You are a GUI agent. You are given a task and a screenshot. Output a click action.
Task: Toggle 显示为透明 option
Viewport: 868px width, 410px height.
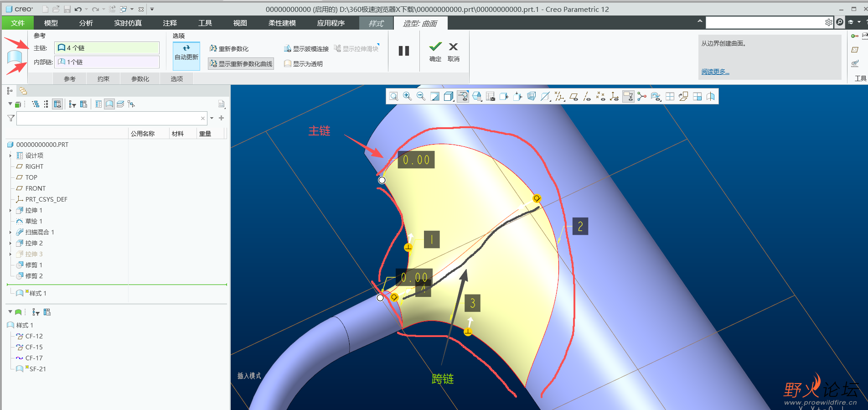303,64
